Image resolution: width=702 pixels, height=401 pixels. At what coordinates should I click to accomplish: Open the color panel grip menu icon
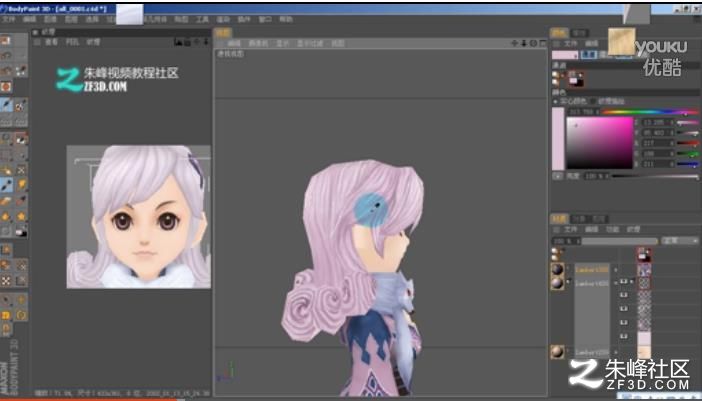pyautogui.click(x=556, y=43)
